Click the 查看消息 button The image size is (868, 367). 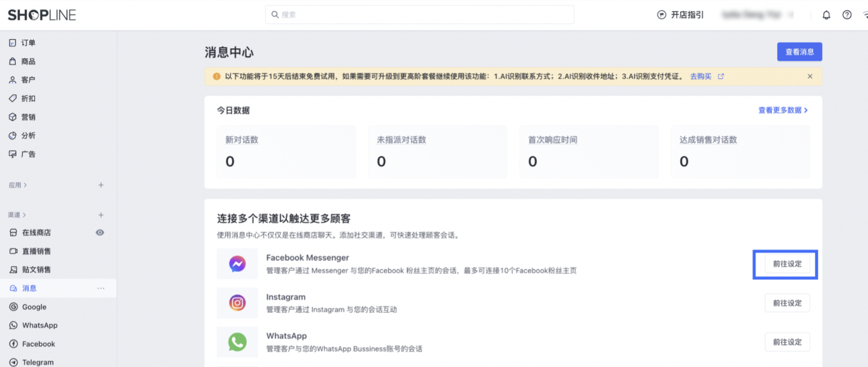point(799,52)
